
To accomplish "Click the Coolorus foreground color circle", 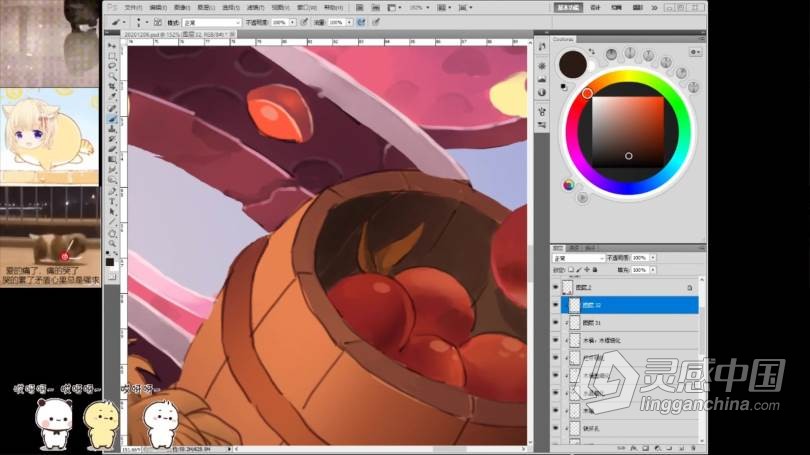I will click(572, 64).
